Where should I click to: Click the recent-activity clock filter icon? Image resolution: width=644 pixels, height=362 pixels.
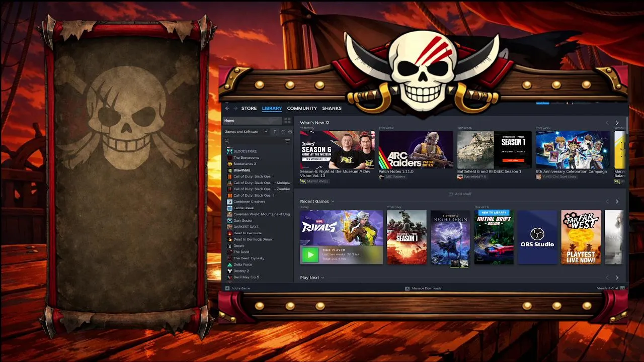click(283, 132)
